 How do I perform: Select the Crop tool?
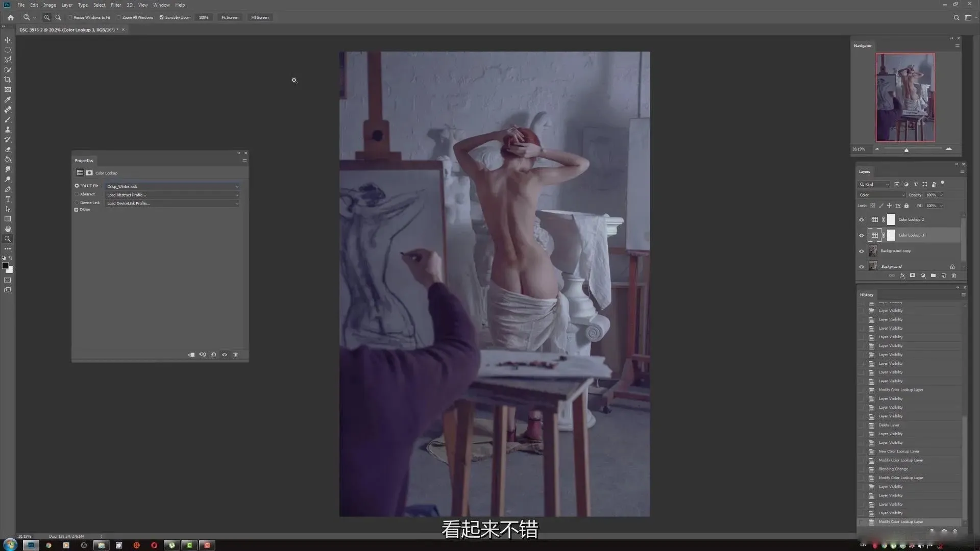[x=8, y=80]
